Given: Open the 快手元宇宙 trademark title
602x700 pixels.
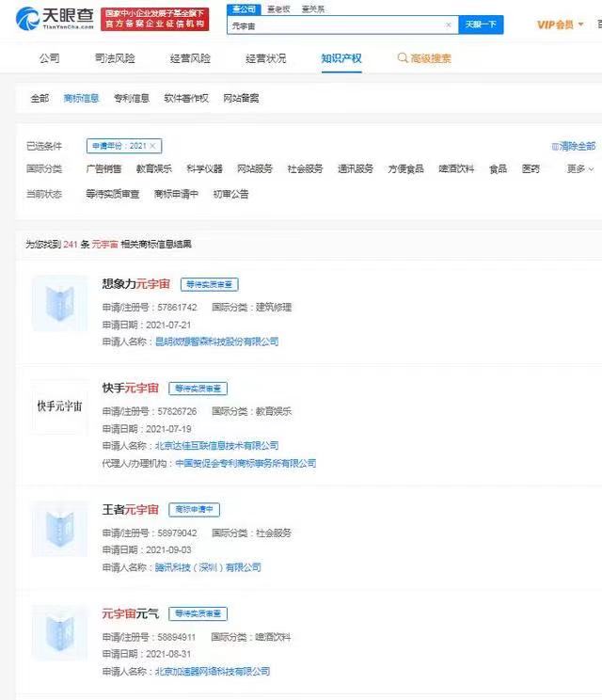Looking at the screenshot, I should click(x=131, y=389).
